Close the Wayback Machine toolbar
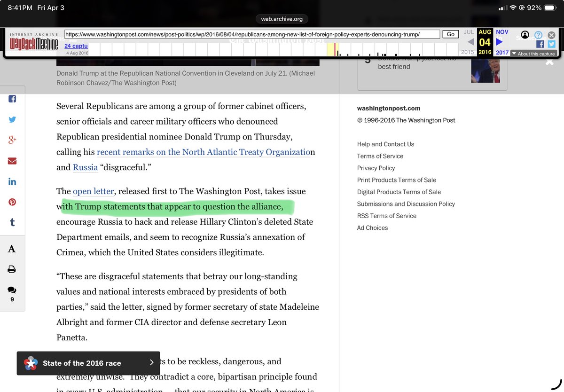This screenshot has width=564, height=392. pos(552,35)
